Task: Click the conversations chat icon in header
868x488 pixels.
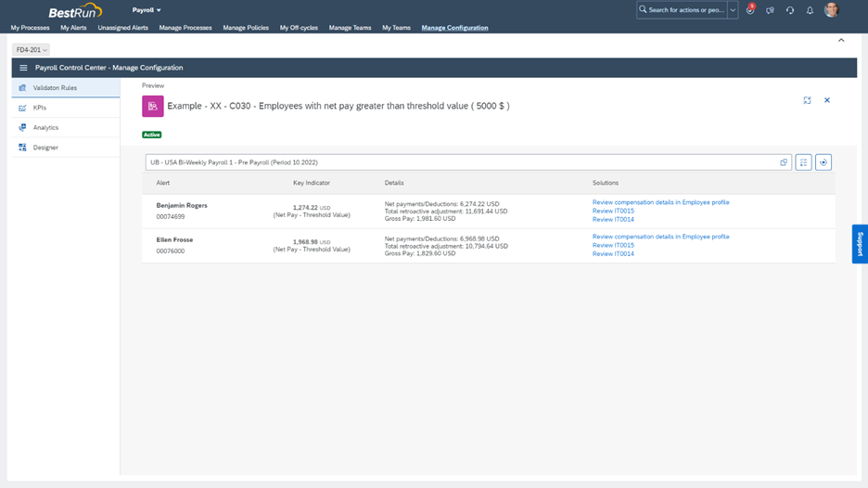Action: point(770,10)
